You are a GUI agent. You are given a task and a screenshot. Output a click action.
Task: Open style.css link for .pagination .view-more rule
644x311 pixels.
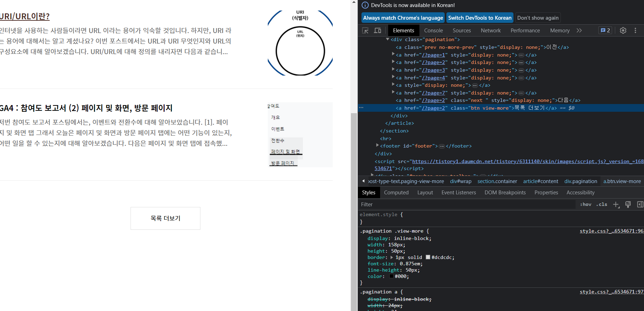(612, 231)
